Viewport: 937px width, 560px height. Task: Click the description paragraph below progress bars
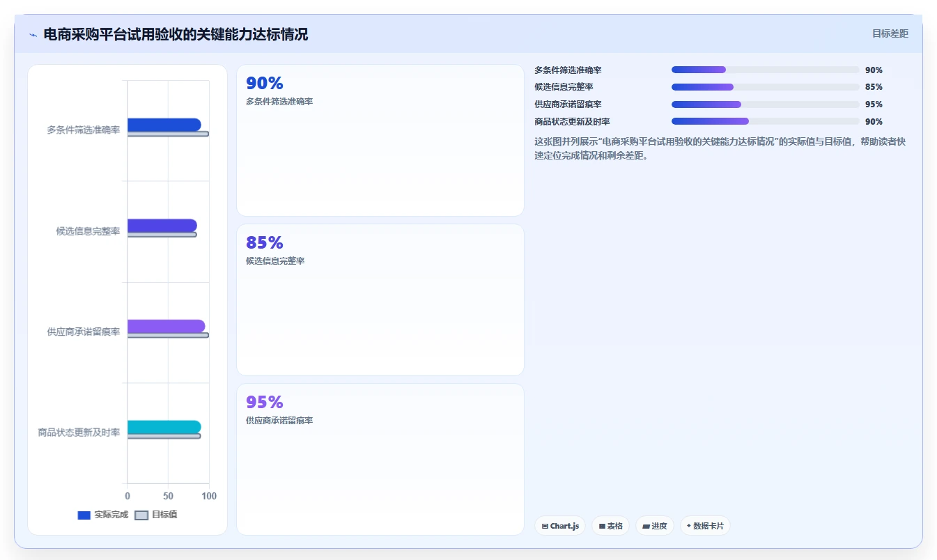(x=720, y=148)
